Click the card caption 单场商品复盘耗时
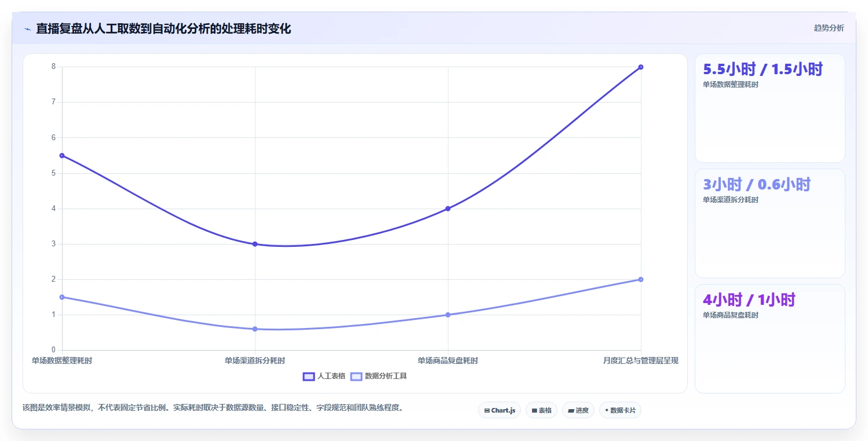 tap(731, 315)
